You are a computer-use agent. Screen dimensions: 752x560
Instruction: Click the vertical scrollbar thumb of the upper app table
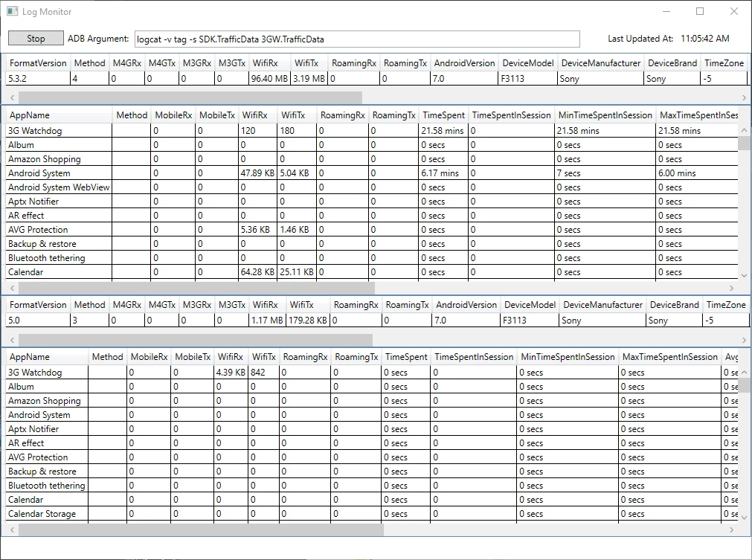coord(744,143)
